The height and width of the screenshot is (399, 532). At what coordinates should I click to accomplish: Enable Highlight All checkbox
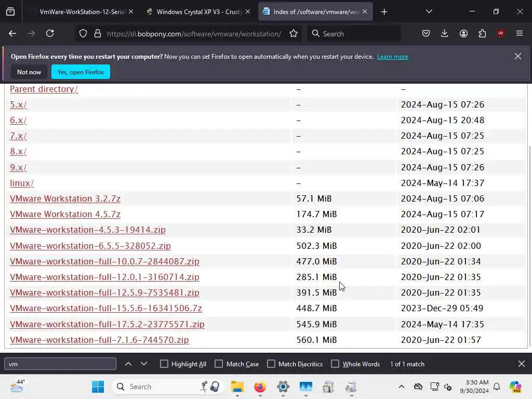coord(164,364)
